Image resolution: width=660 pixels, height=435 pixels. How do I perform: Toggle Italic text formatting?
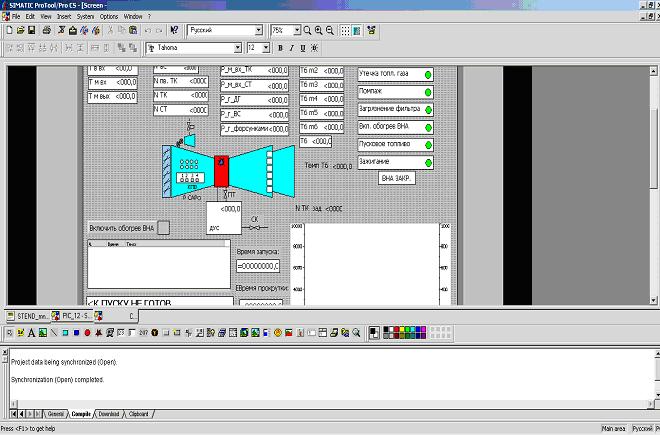[x=292, y=47]
